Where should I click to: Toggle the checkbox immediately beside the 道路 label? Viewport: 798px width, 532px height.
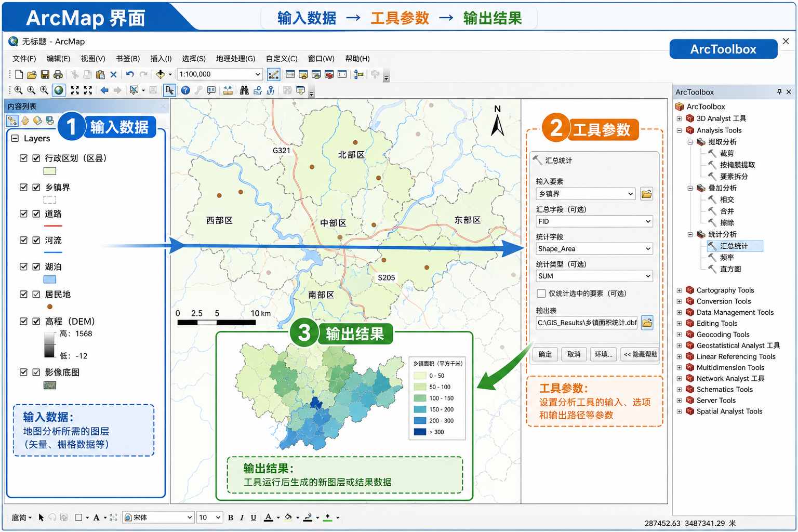click(36, 214)
